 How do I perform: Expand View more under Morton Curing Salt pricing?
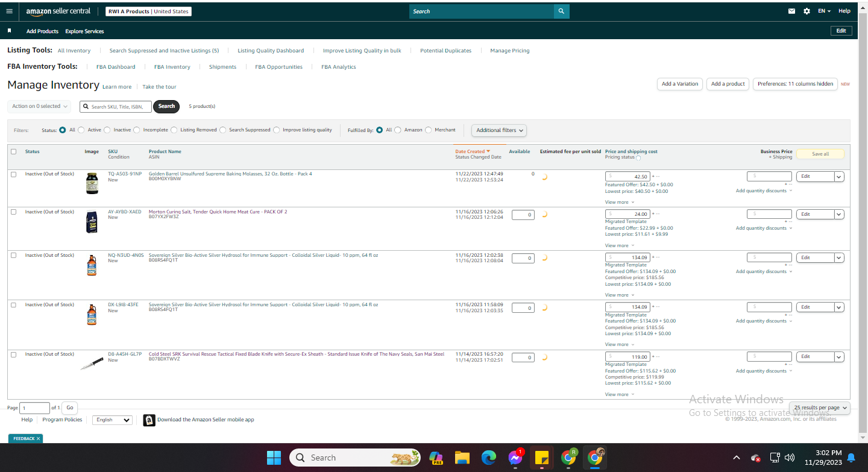620,245
